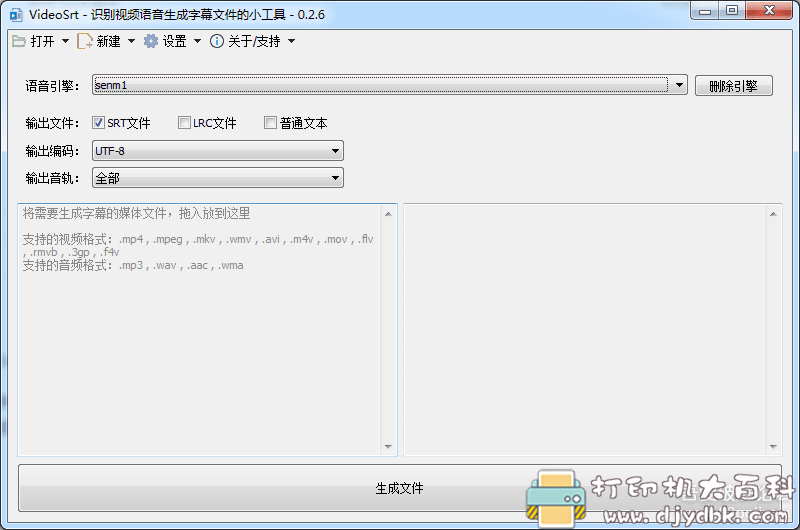Click the 生成文件 button

click(399, 488)
